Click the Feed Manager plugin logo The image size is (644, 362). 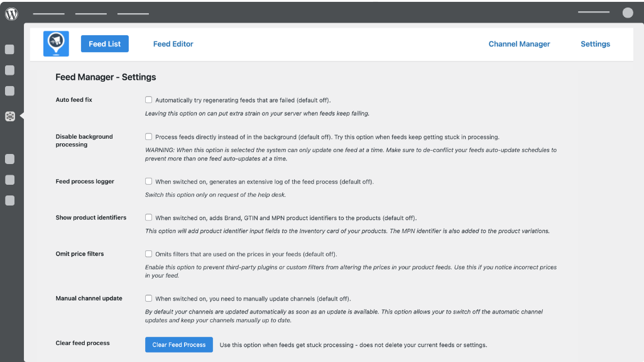56,44
